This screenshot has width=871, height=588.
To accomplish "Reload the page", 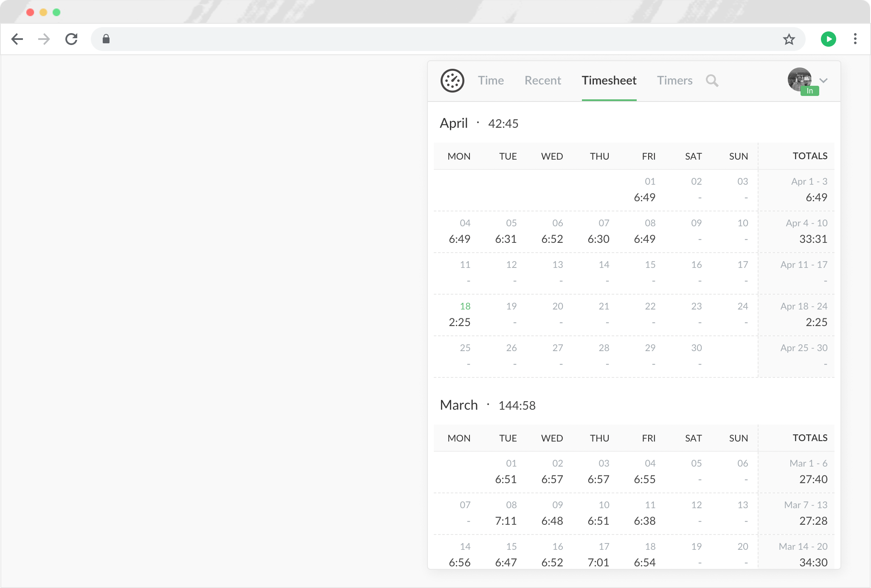I will [71, 39].
